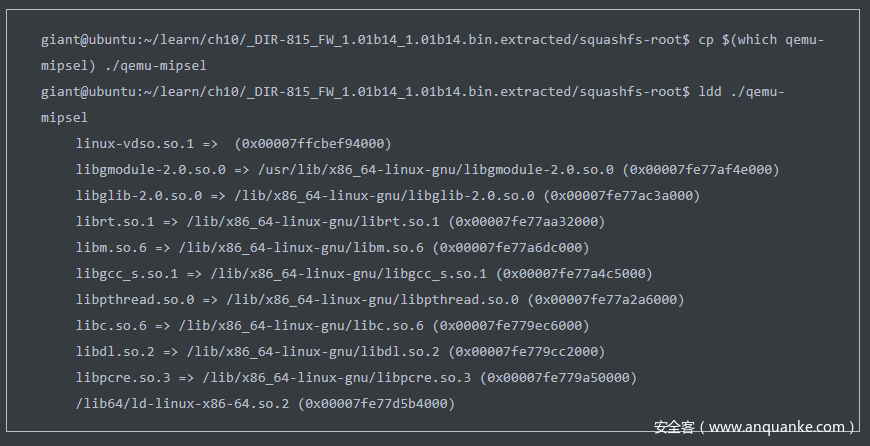Image resolution: width=870 pixels, height=446 pixels.
Task: Click the /lib64/ld-linux-x86-64.so.2 line
Action: [265, 404]
